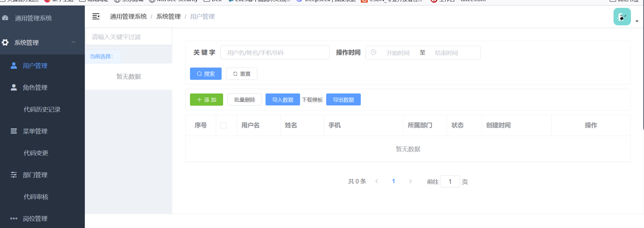Click the person icon beside 角色管理
The height and width of the screenshot is (228, 644).
pyautogui.click(x=14, y=88)
